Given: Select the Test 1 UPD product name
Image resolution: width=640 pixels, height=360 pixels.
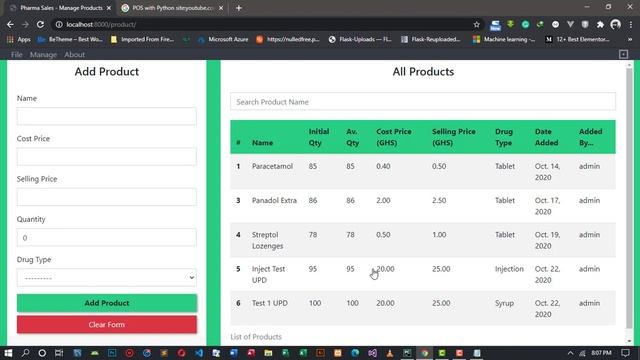Looking at the screenshot, I should pos(270,303).
